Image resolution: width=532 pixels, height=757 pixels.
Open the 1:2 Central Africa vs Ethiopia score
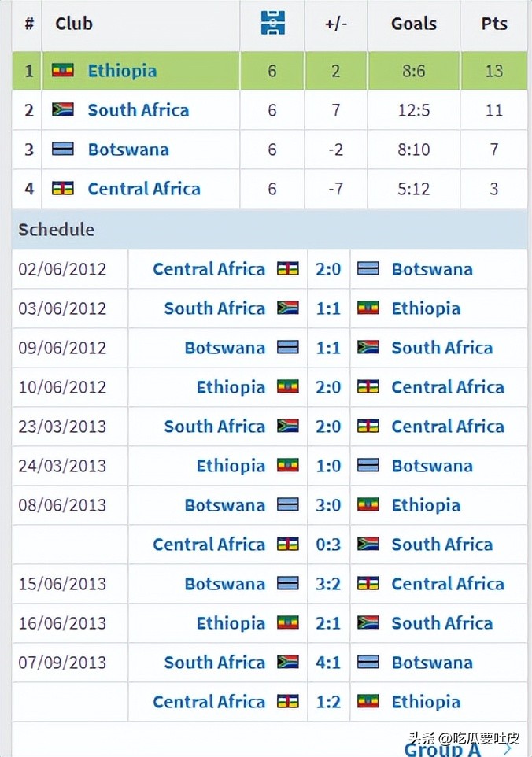click(328, 702)
